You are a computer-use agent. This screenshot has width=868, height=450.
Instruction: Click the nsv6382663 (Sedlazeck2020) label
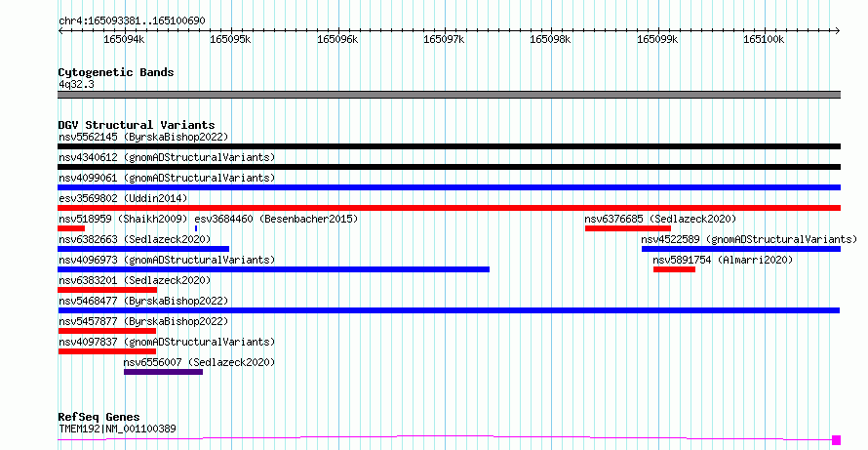135,239
